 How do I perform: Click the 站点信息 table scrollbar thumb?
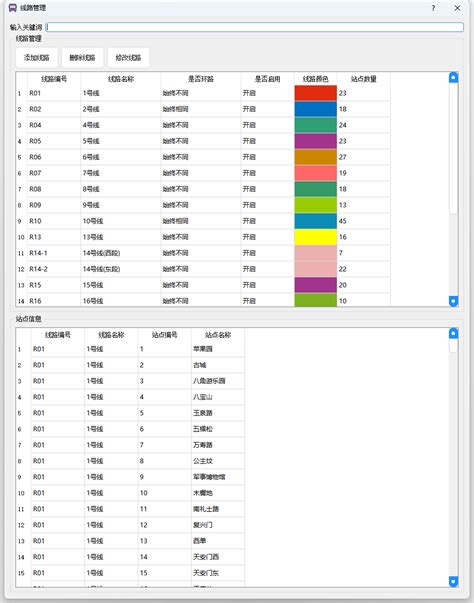453,345
